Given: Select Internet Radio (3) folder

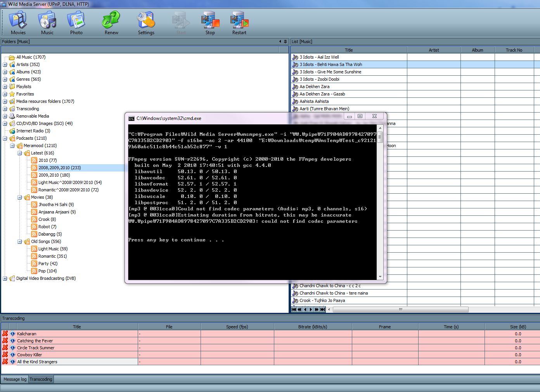Looking at the screenshot, I should click(x=33, y=131).
